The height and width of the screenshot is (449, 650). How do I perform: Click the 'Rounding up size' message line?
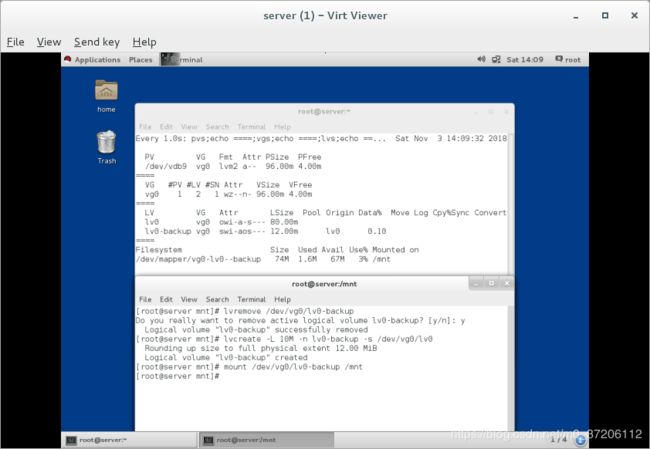point(260,348)
